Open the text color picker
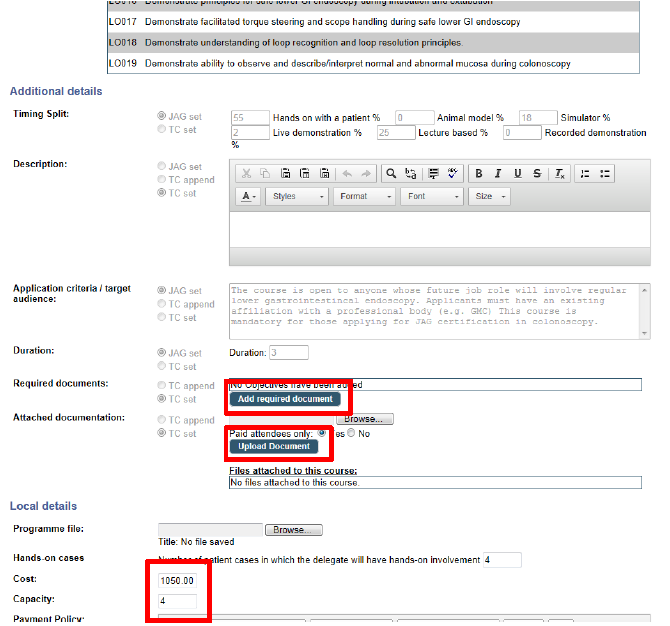 249,197
